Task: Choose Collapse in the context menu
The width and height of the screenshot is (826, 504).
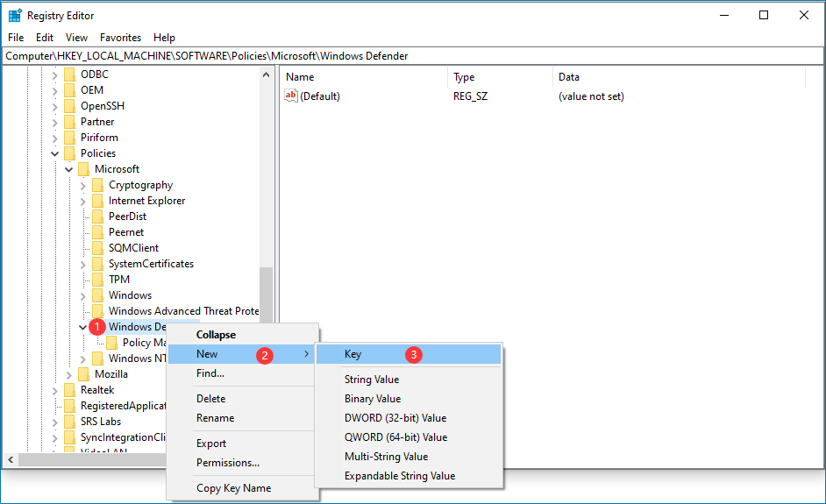Action: pyautogui.click(x=243, y=335)
